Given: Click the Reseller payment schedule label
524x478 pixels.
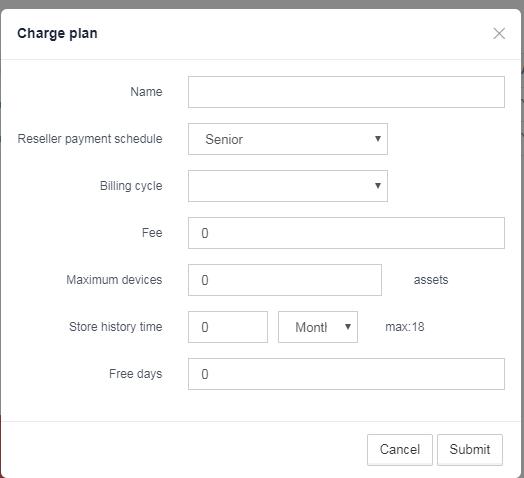Looking at the screenshot, I should pyautogui.click(x=90, y=139).
